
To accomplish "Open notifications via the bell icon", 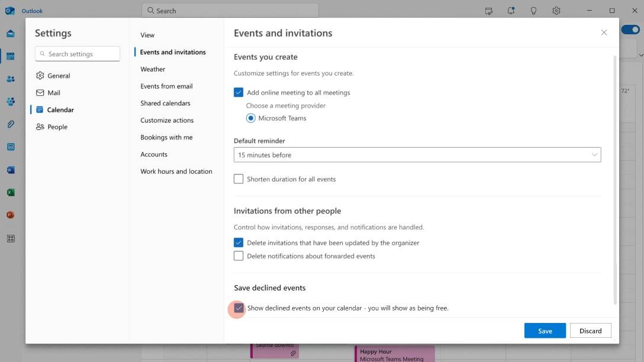I will point(510,11).
